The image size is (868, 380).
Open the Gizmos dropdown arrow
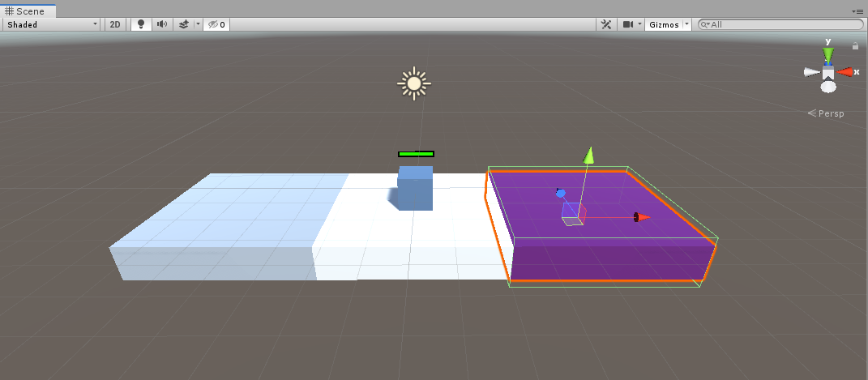pyautogui.click(x=687, y=24)
